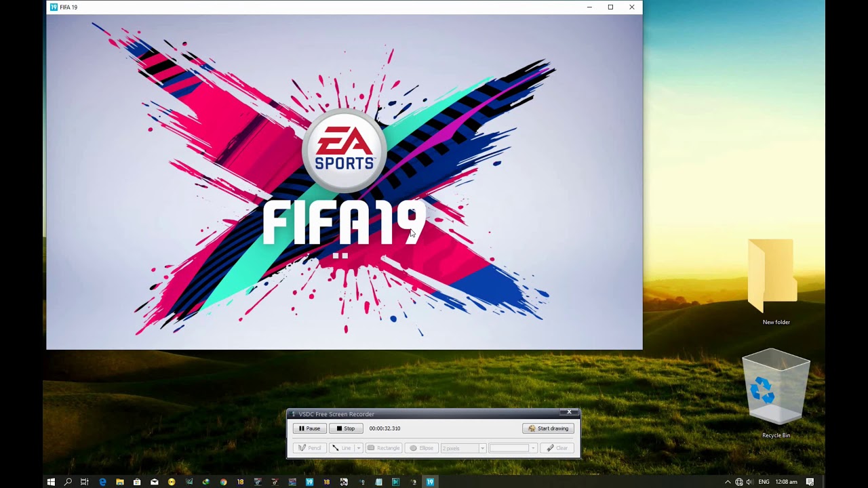Select the Recycle Bin desktop icon
Screen dimensions: 868x488
pos(776,394)
